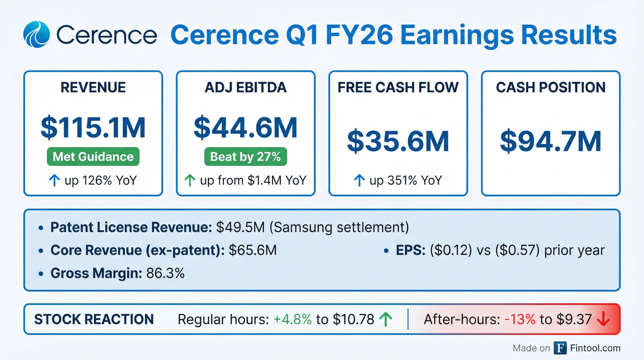Click the Cerence swirl logo icon
Screen dimensions: 644x360
click(x=37, y=34)
